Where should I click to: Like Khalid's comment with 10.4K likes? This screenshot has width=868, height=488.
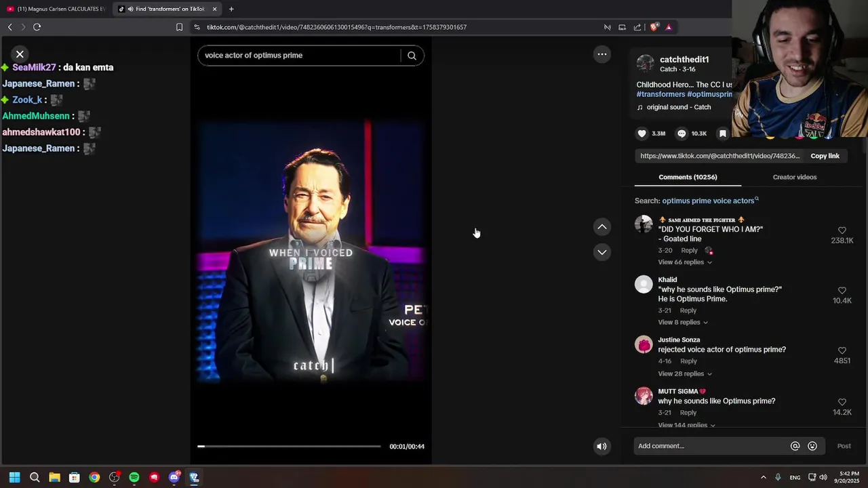coord(842,291)
